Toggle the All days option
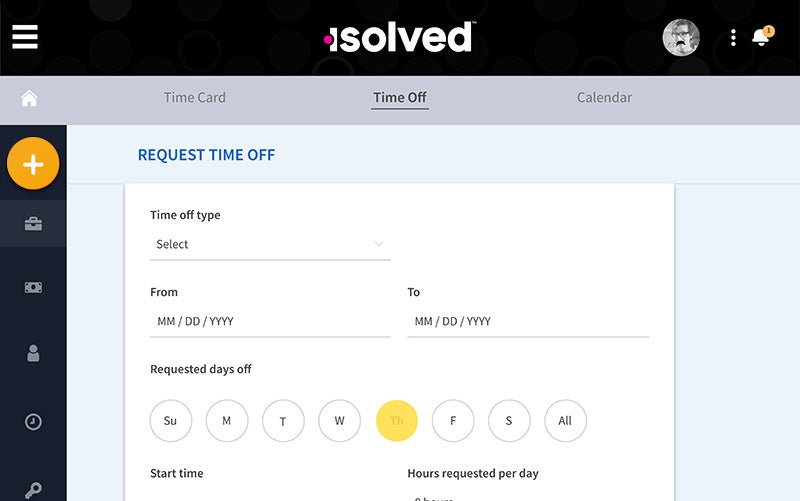Viewport: 800px width, 501px height. (565, 421)
